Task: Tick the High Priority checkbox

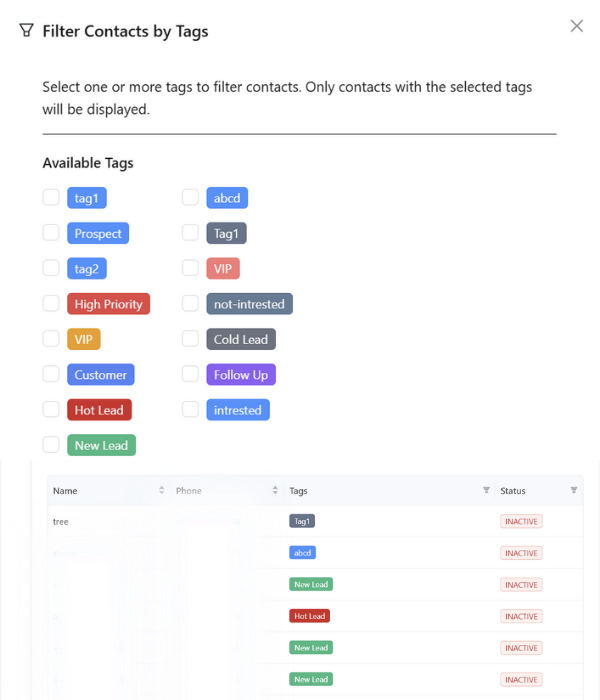Action: (51, 304)
